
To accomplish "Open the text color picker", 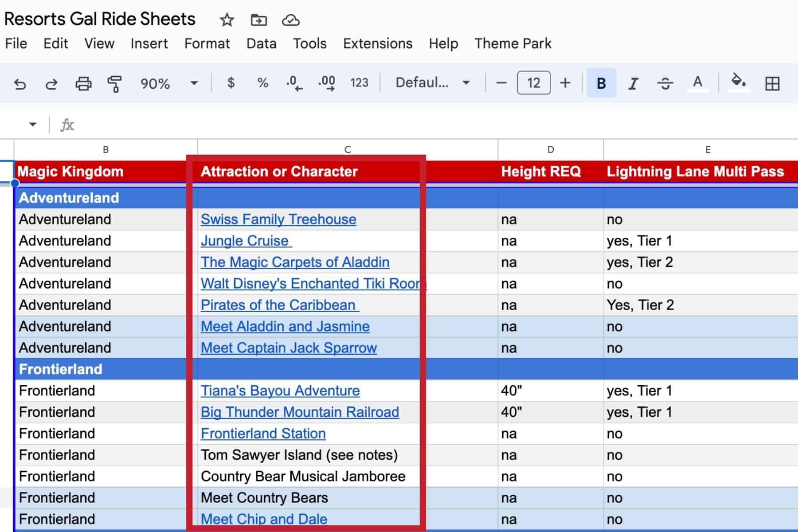I will [698, 83].
